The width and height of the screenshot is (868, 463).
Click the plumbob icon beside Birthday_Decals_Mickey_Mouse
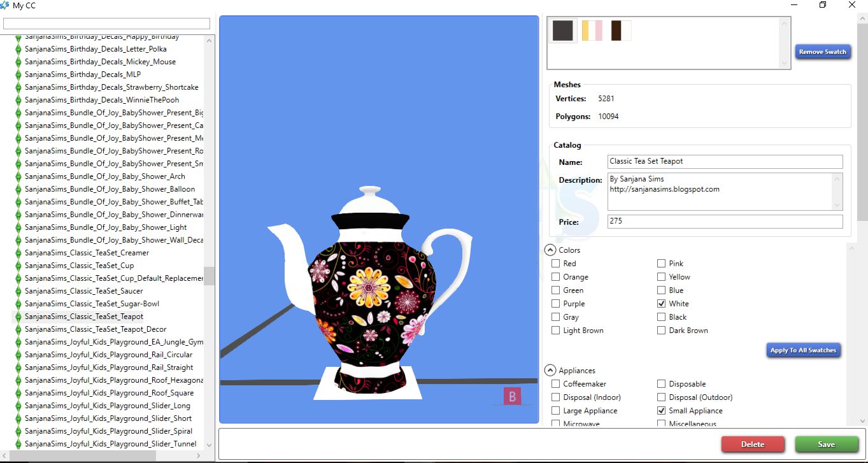tap(18, 62)
